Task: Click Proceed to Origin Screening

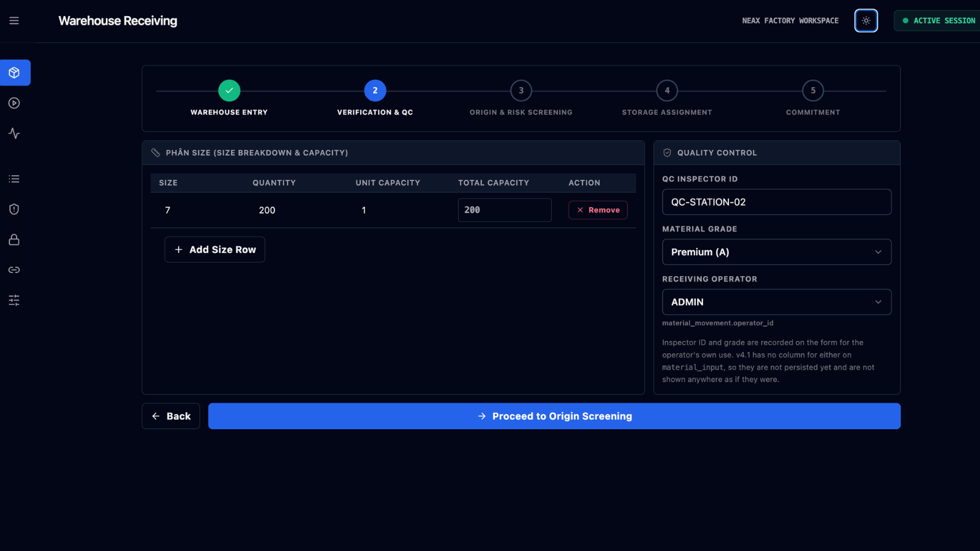Action: click(x=554, y=416)
